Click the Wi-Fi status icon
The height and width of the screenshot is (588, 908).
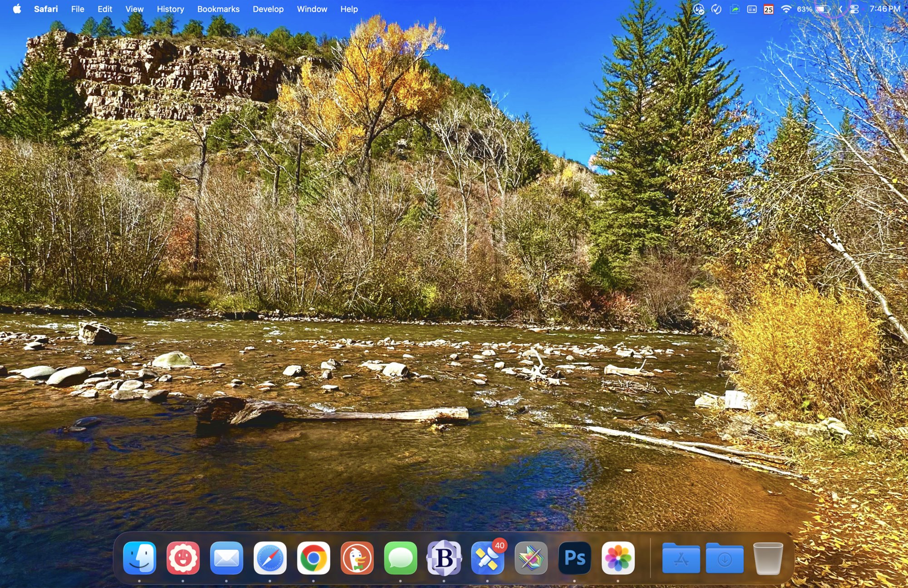[786, 9]
